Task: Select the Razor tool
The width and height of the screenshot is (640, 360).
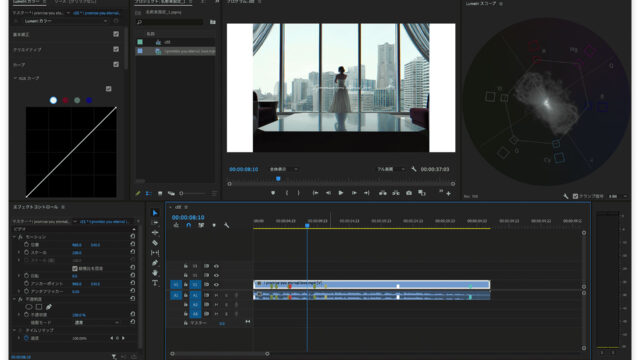Action: (x=155, y=243)
